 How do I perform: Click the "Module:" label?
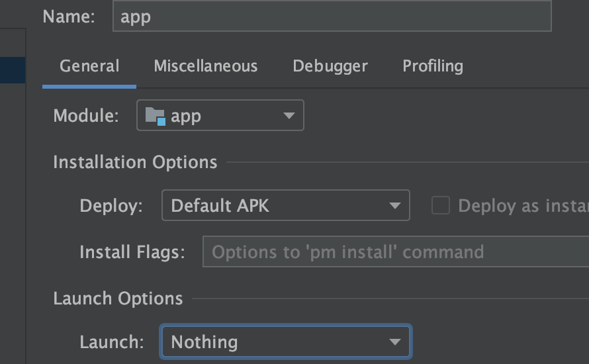[86, 116]
